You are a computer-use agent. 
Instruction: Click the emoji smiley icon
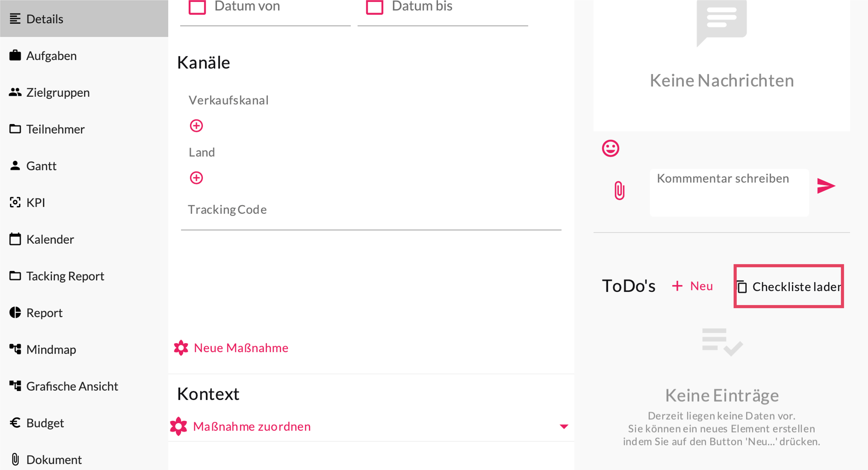(610, 149)
